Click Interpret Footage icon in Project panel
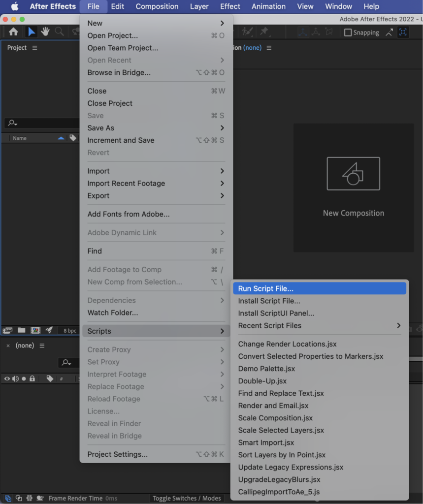 tap(7, 330)
